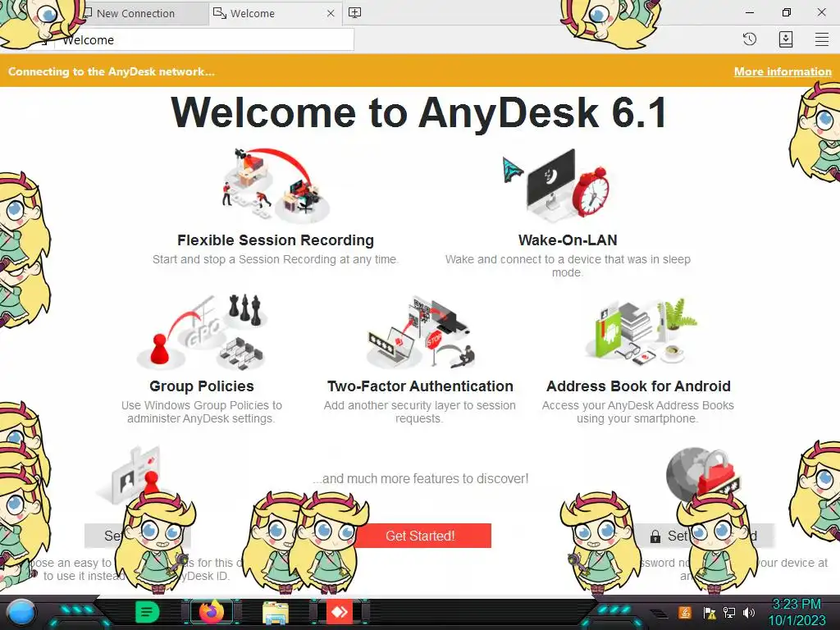Click the Group Policies illustration
Viewport: 840px width, 630px height.
[202, 331]
